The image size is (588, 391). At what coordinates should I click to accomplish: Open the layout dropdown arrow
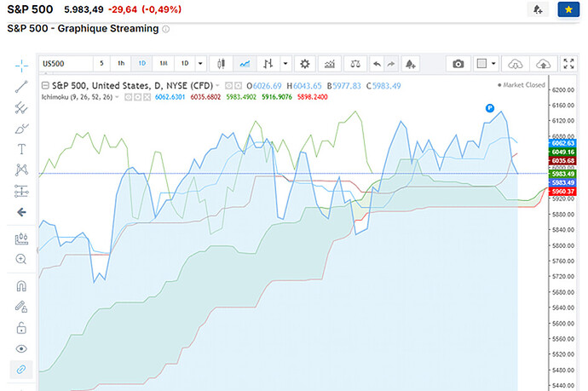click(493, 64)
